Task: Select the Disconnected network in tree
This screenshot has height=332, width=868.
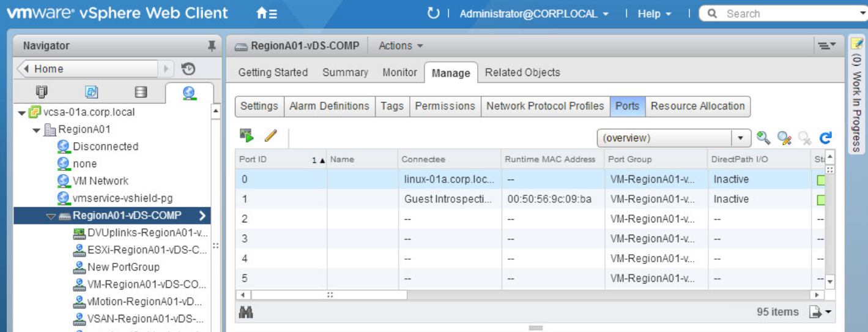Action: 105,146
